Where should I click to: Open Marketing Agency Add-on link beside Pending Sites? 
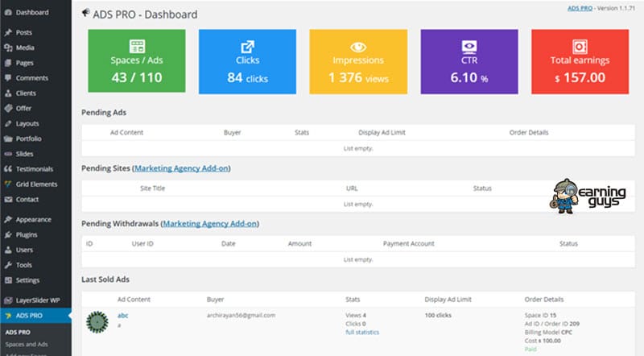tap(182, 168)
